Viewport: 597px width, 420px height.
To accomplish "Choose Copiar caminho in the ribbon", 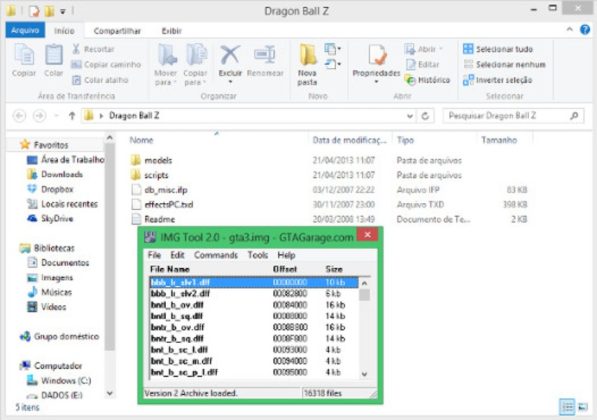I will tap(106, 64).
